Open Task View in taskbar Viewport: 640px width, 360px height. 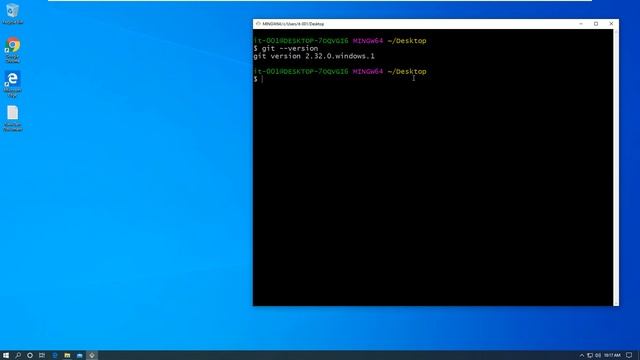(42, 356)
